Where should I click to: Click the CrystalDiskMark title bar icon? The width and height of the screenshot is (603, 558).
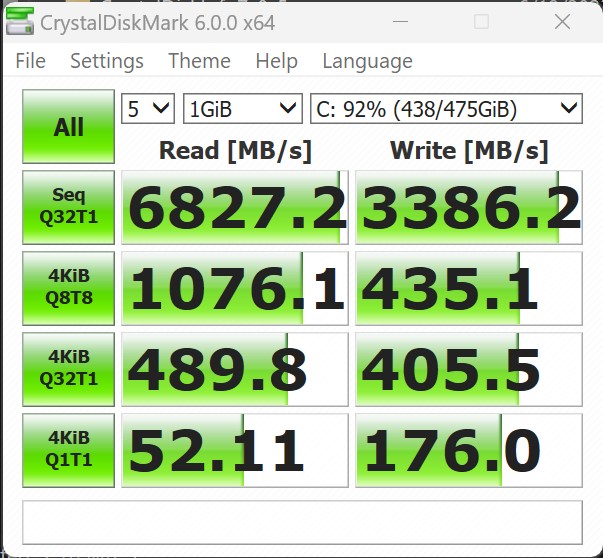(19, 23)
